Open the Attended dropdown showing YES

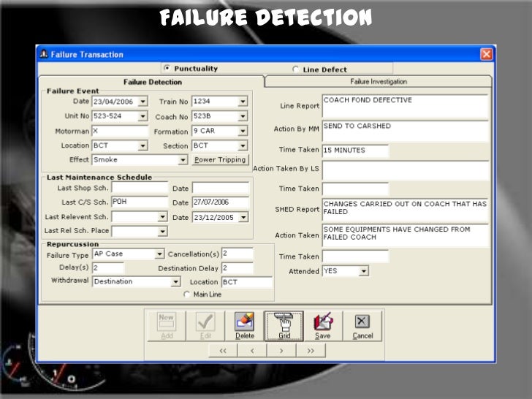tap(364, 271)
